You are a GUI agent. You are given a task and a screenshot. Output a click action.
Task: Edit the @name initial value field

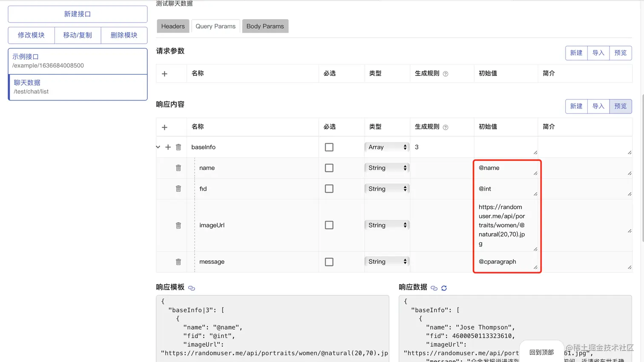pyautogui.click(x=506, y=168)
